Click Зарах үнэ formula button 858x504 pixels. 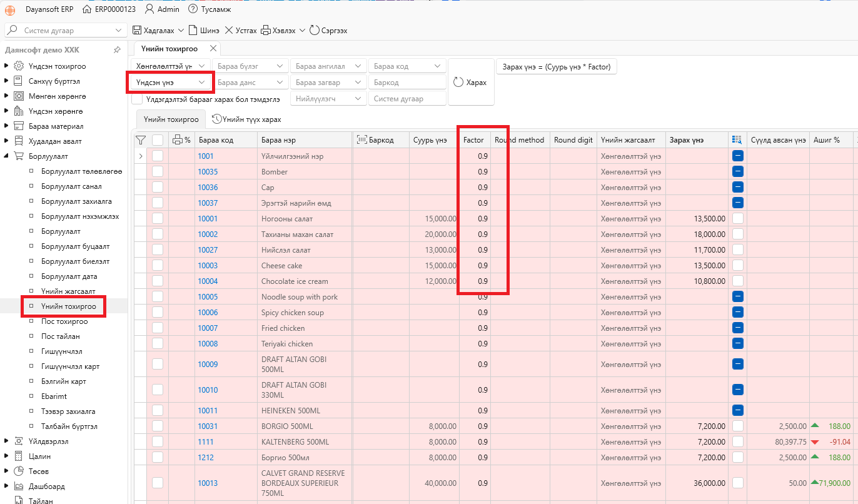(x=557, y=66)
